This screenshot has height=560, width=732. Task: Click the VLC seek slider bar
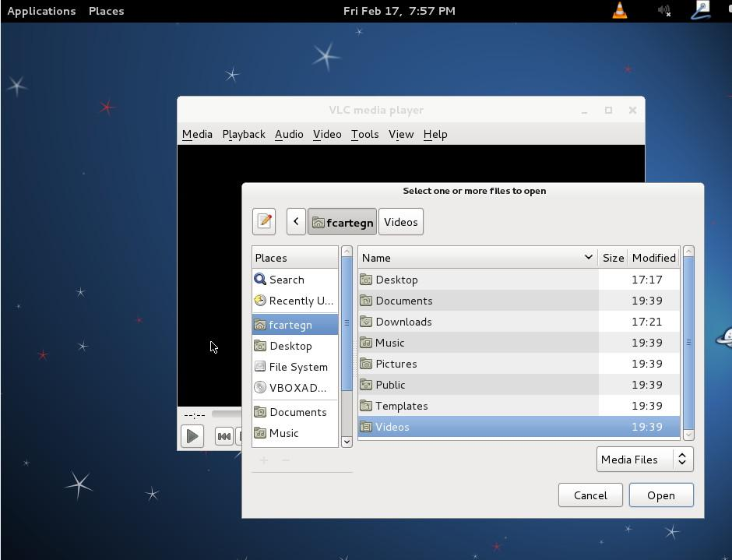tap(226, 414)
